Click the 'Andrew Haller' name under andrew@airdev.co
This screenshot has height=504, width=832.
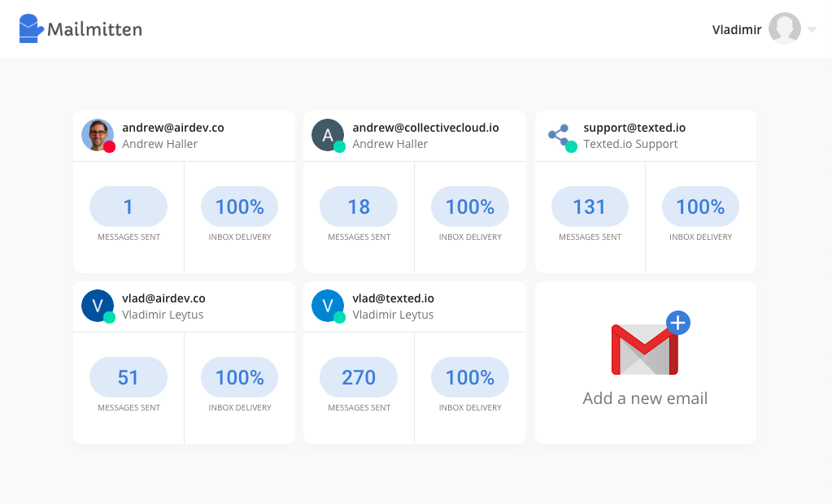[x=159, y=144]
